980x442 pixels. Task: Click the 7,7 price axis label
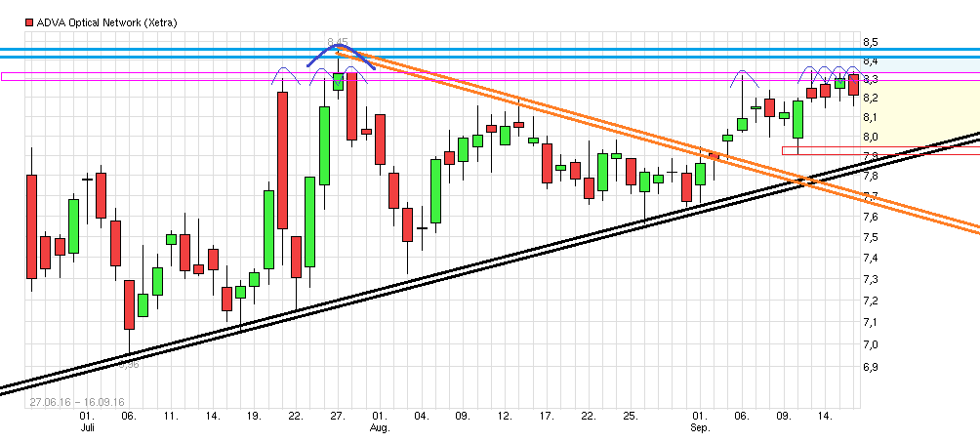tap(870, 196)
